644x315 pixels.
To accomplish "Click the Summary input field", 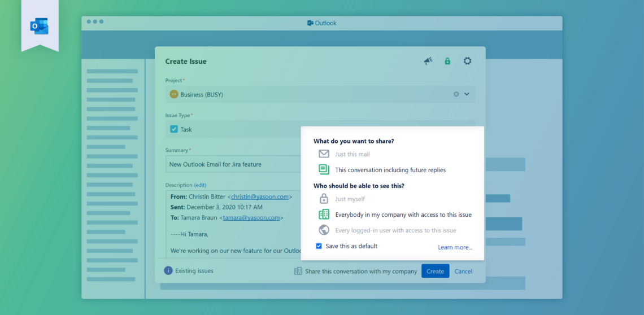I will tap(233, 164).
